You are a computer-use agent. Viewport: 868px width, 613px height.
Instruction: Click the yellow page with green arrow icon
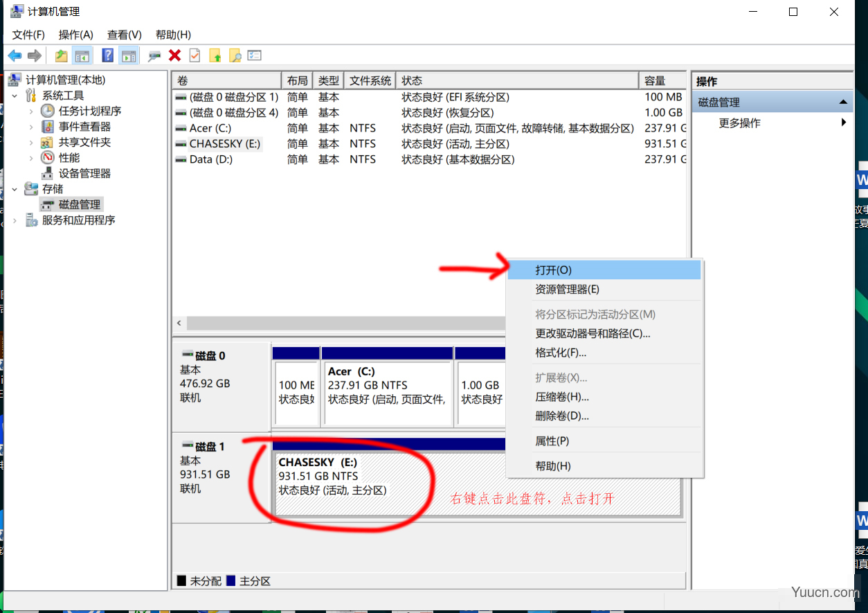click(215, 55)
